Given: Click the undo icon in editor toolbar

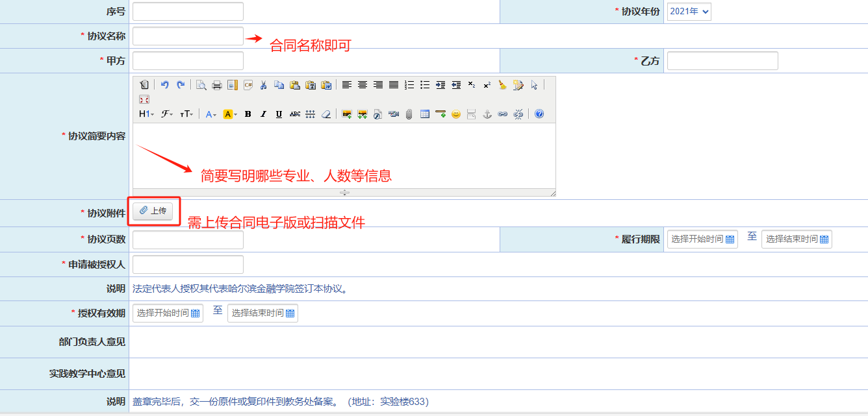Looking at the screenshot, I should pos(165,85).
